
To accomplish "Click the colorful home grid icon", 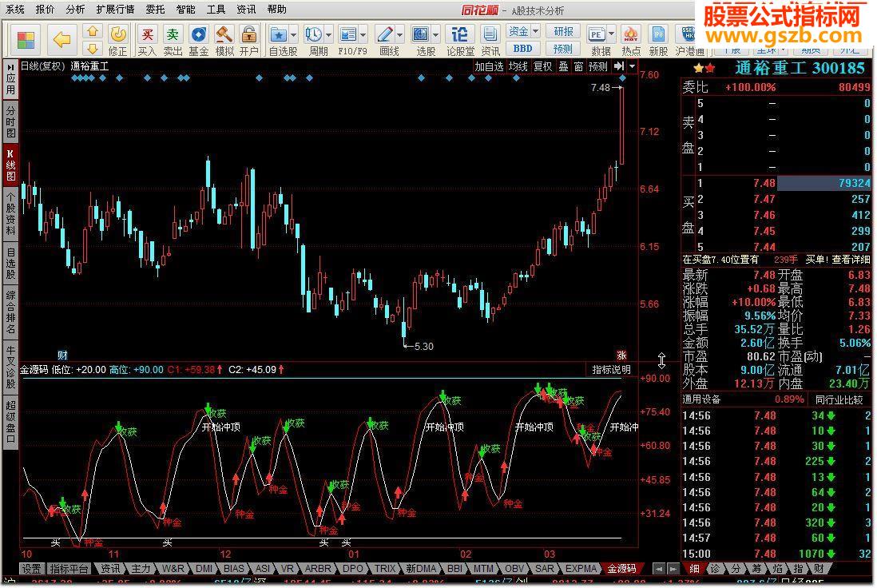I will pyautogui.click(x=26, y=39).
